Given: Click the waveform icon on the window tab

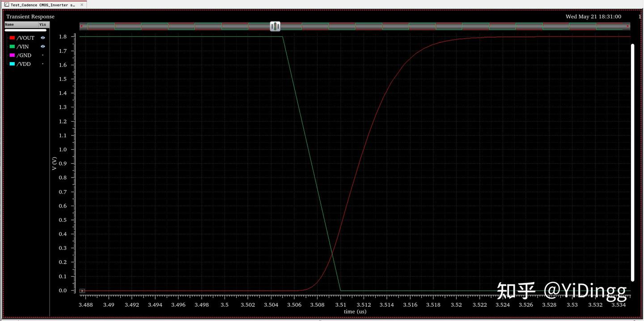Looking at the screenshot, I should coord(6,5).
